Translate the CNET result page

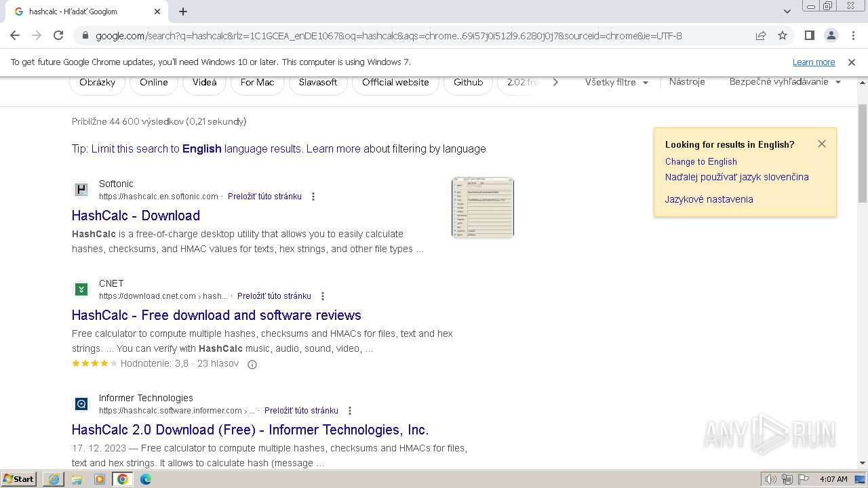(274, 296)
